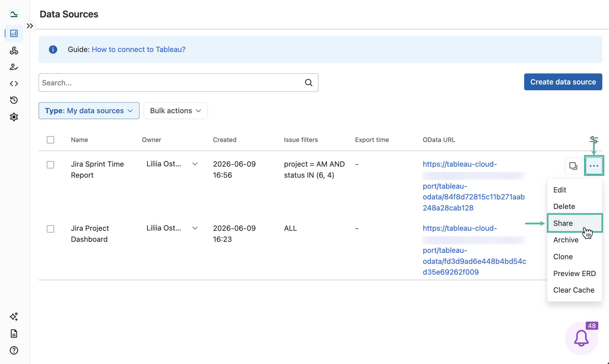The width and height of the screenshot is (609, 364).
Task: Expand the sidebar with double chevron
Action: coord(30,26)
